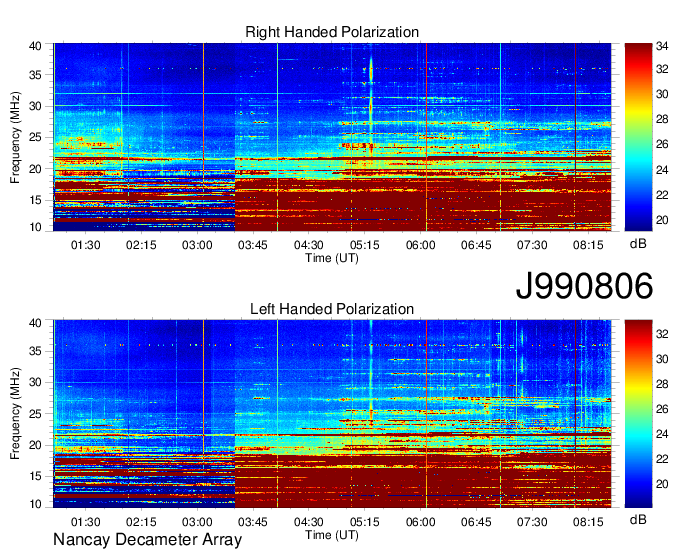Click the 10 MHz tick of Left Handed plot
This screenshot has height=552, width=680.
coord(35,504)
